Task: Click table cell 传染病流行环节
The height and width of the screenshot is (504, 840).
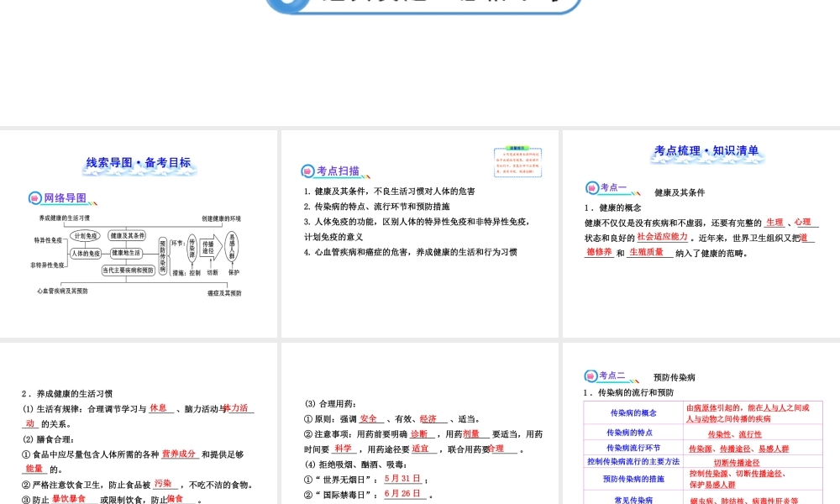Action: (633, 448)
